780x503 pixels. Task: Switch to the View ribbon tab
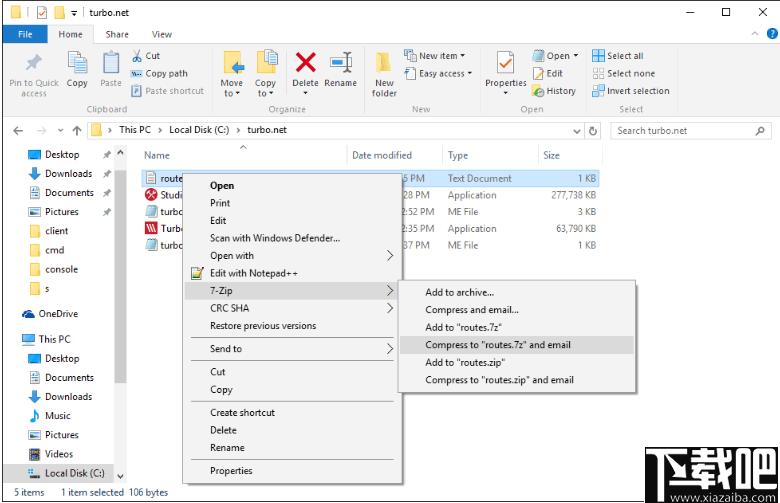pyautogui.click(x=162, y=34)
